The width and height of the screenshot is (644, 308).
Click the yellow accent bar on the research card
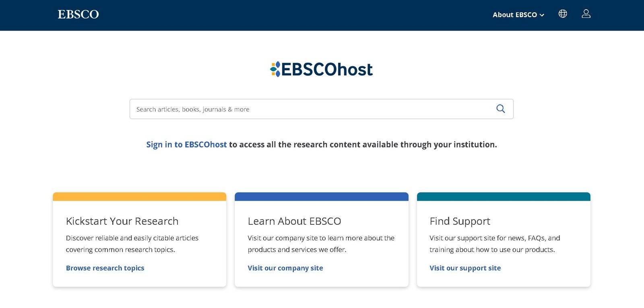[139, 196]
